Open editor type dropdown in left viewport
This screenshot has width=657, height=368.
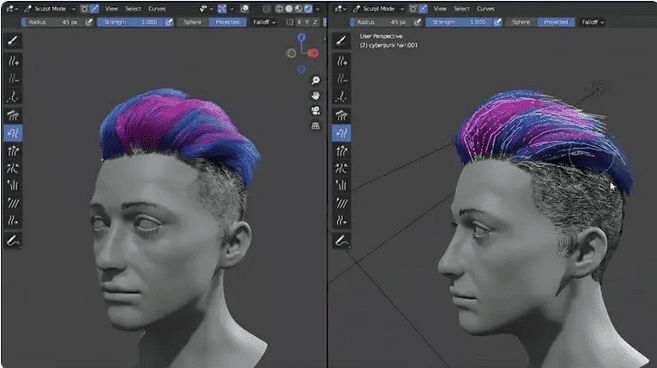coord(12,9)
